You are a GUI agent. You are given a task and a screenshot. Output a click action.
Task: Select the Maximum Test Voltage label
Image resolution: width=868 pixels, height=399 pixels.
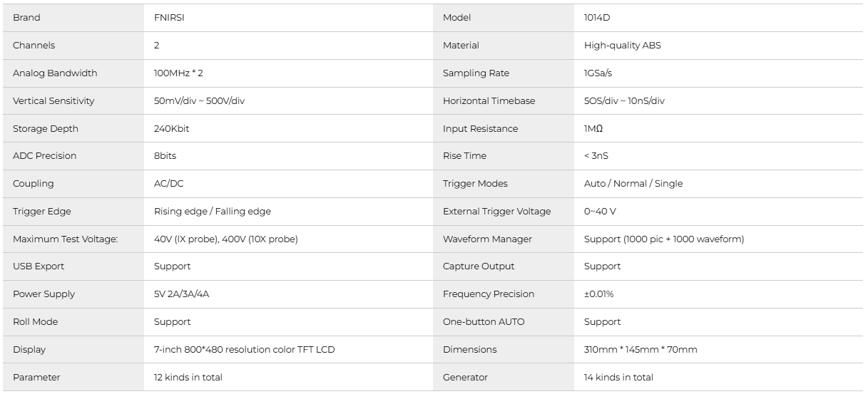pos(65,239)
